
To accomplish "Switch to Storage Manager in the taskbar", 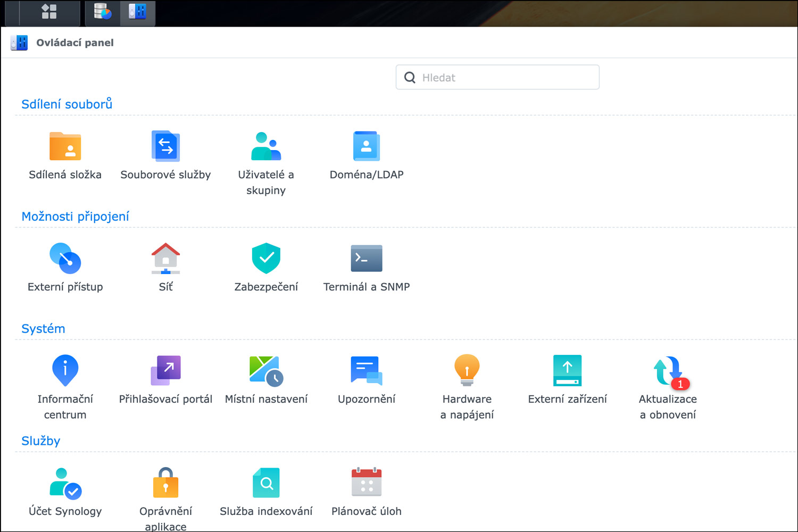I will point(102,12).
